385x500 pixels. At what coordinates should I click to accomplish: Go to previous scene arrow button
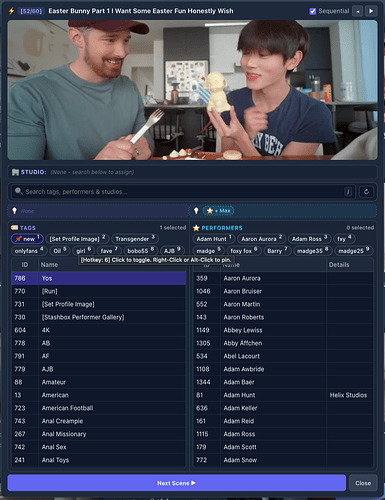358,11
